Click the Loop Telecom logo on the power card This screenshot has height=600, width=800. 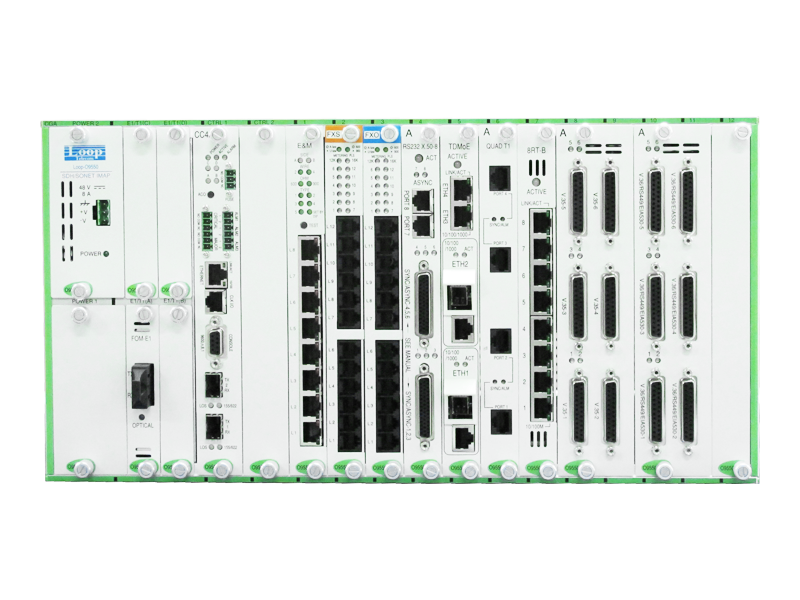tap(87, 153)
